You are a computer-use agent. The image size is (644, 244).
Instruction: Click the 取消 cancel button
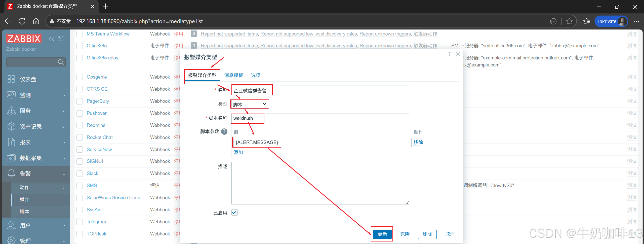pyautogui.click(x=450, y=234)
